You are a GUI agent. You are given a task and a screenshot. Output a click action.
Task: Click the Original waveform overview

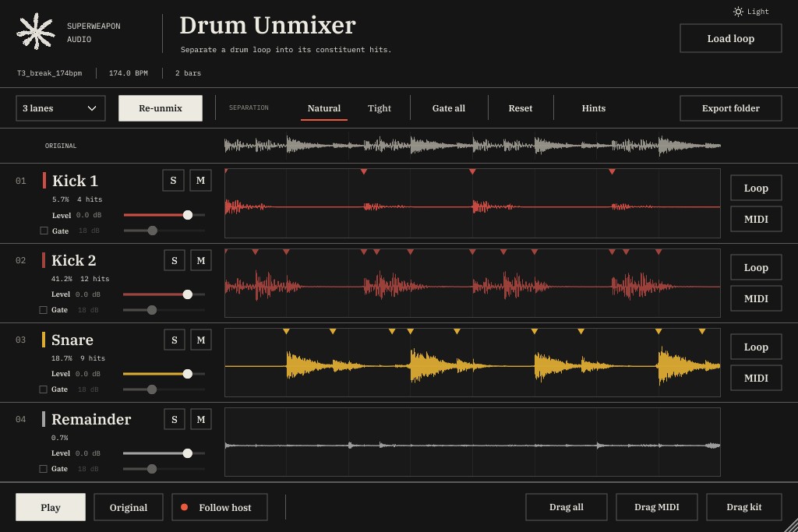[x=472, y=146]
